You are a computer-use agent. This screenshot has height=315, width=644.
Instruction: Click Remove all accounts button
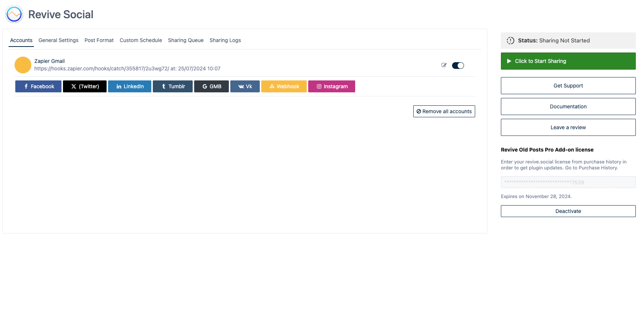pos(444,111)
